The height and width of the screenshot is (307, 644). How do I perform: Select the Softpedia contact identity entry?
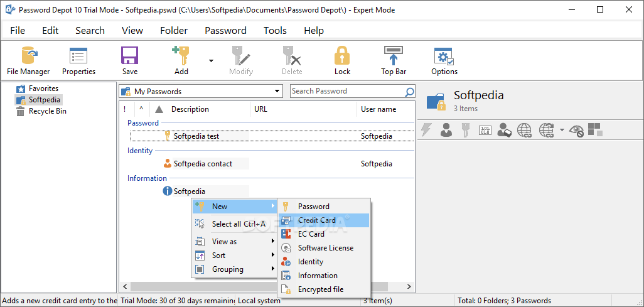203,164
